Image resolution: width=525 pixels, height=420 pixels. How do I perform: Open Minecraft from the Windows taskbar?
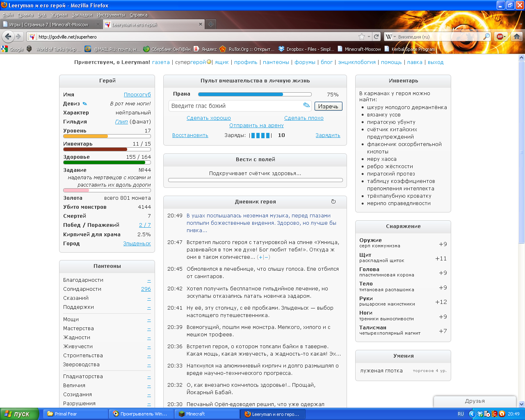[207, 414]
